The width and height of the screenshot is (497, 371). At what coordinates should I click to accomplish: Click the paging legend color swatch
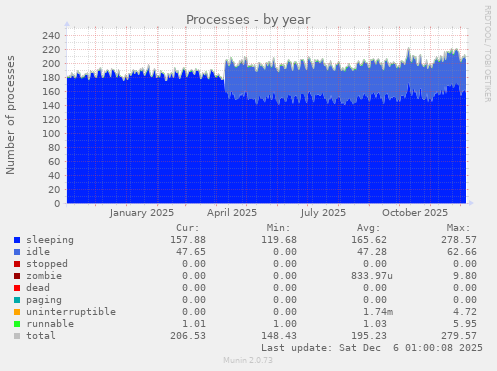tap(17, 300)
